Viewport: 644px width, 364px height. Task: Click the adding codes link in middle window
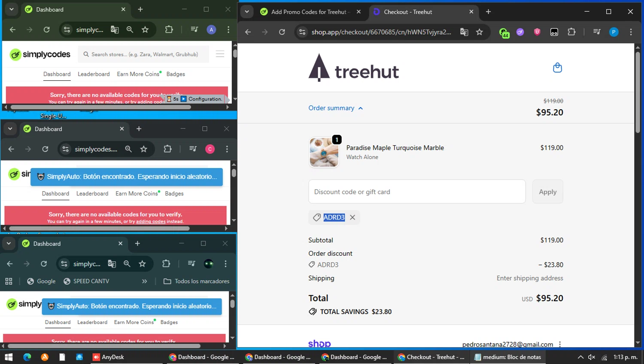pyautogui.click(x=151, y=222)
